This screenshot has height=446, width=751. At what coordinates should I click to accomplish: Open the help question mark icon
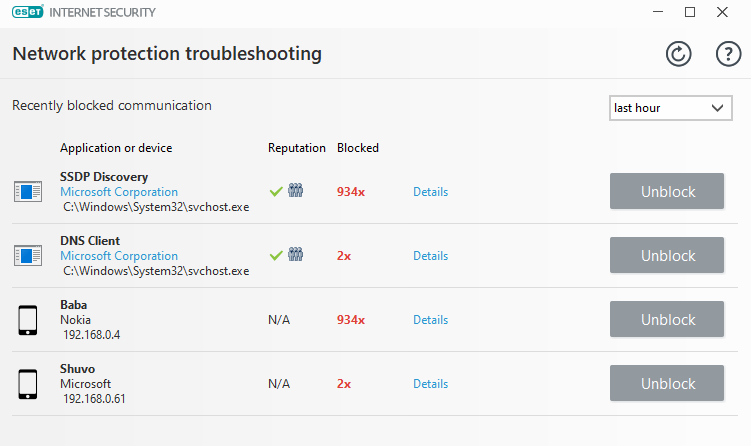coord(727,55)
